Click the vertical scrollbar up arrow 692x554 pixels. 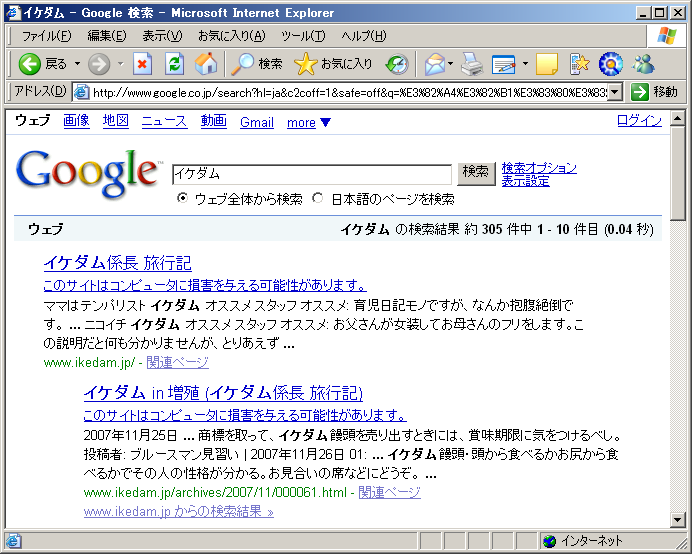tap(678, 118)
